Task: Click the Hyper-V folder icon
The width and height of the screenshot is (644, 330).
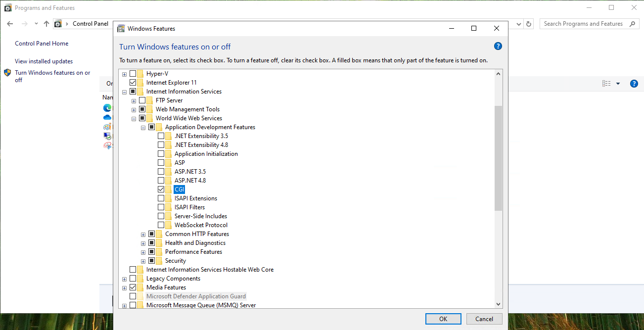Action: coord(140,74)
